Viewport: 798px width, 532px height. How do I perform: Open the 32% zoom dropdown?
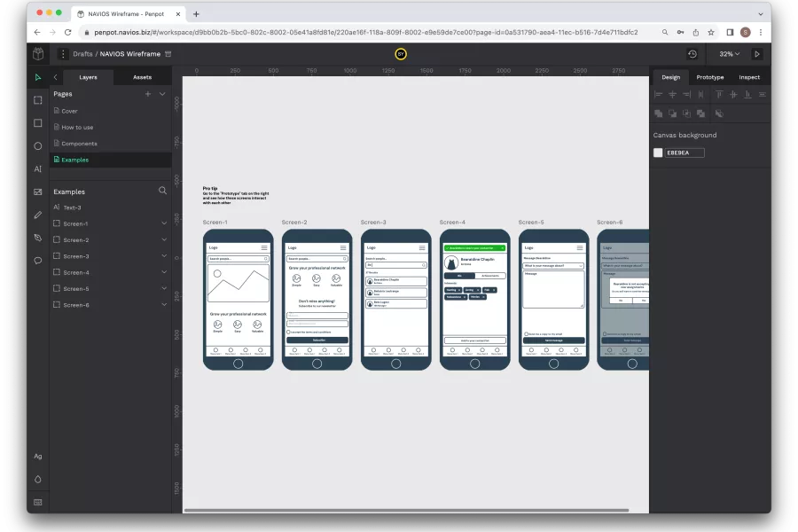pyautogui.click(x=729, y=54)
